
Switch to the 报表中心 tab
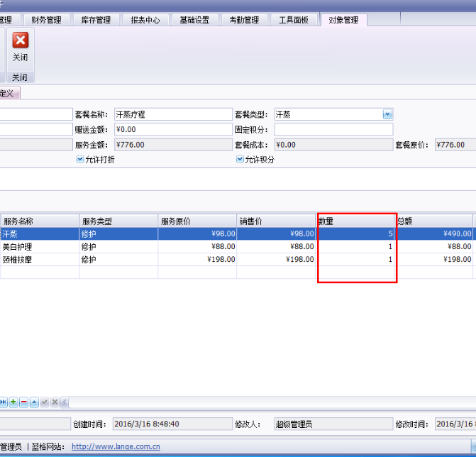click(145, 20)
